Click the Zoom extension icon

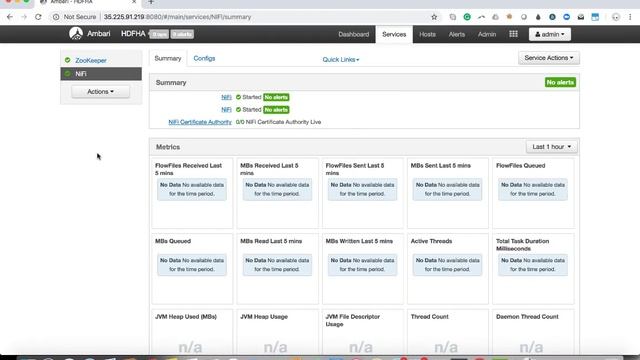tap(567, 17)
